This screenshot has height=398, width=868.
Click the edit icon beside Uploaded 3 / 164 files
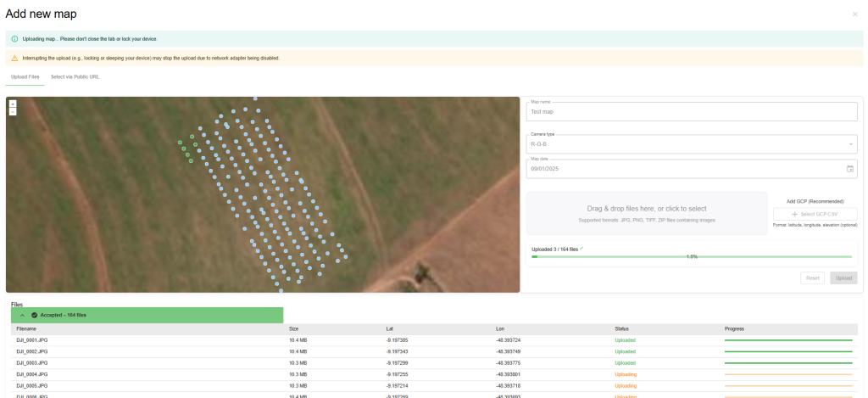coord(581,249)
